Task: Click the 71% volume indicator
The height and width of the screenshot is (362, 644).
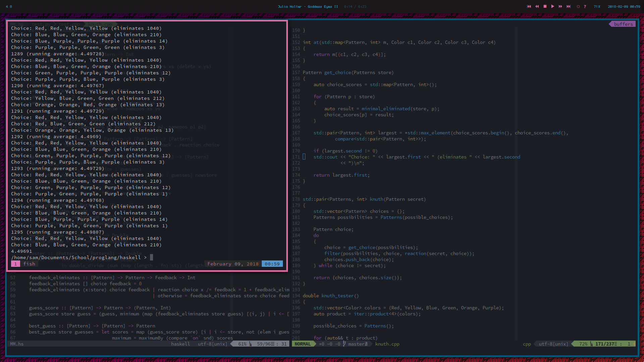Action: coord(597,6)
